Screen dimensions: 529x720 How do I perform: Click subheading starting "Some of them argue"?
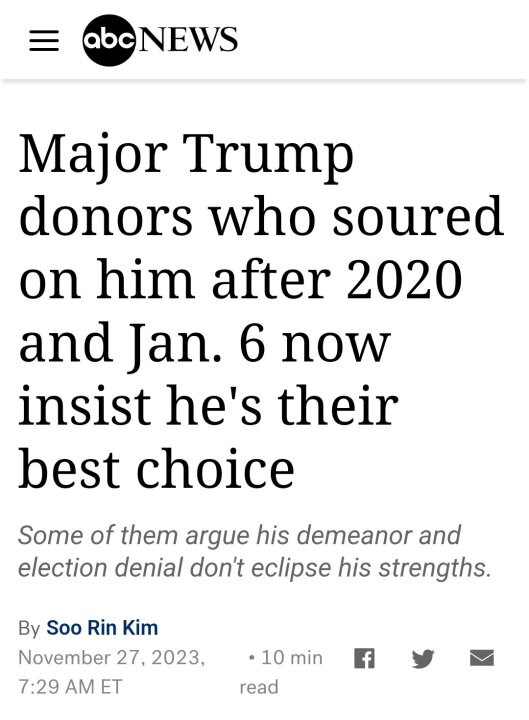tap(239, 535)
